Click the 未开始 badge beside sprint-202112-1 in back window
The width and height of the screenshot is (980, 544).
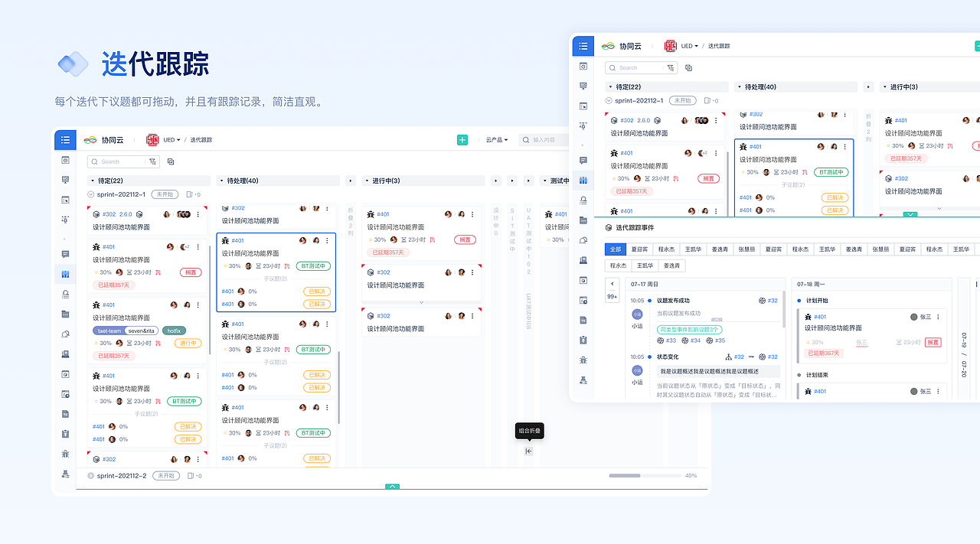[x=165, y=194]
